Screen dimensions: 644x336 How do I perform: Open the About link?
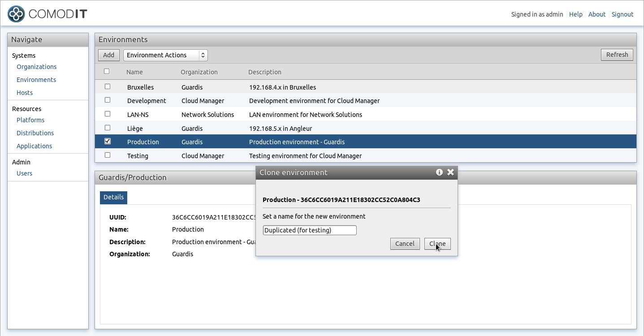point(597,14)
